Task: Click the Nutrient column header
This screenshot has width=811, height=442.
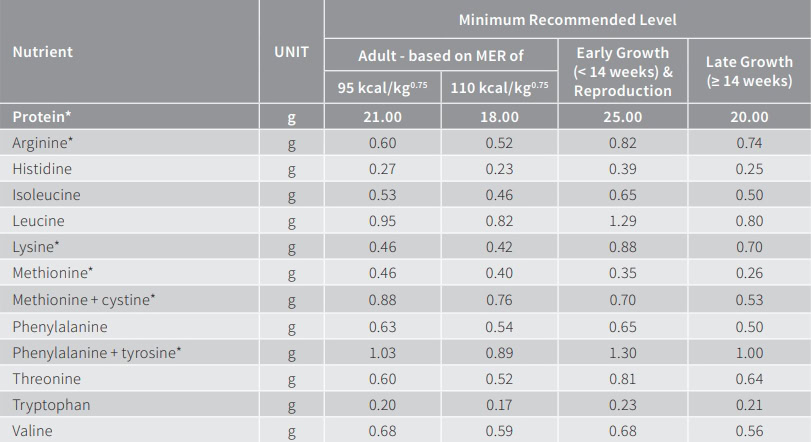Action: 42,52
